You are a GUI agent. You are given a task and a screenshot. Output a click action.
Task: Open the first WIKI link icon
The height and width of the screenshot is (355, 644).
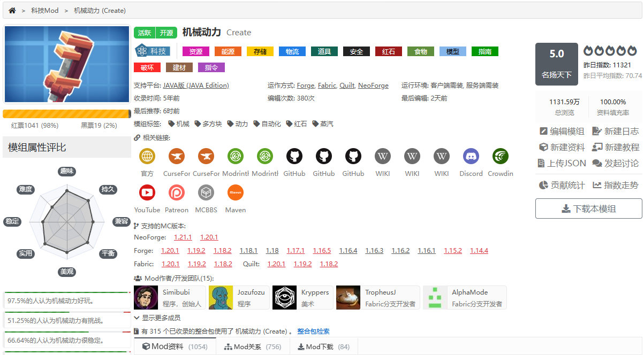click(383, 156)
